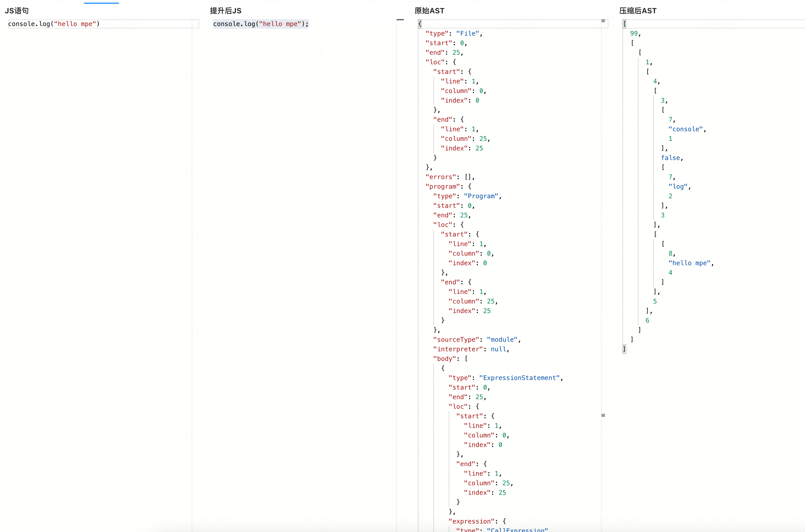This screenshot has width=805, height=532.
Task: Click the "type": "Program" line
Action: tap(468, 196)
